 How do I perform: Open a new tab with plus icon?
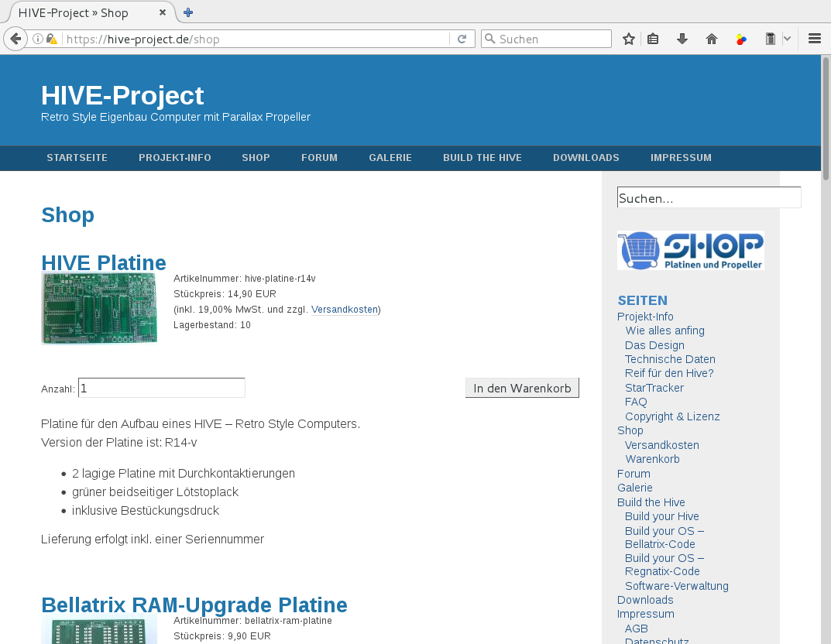[x=188, y=12]
